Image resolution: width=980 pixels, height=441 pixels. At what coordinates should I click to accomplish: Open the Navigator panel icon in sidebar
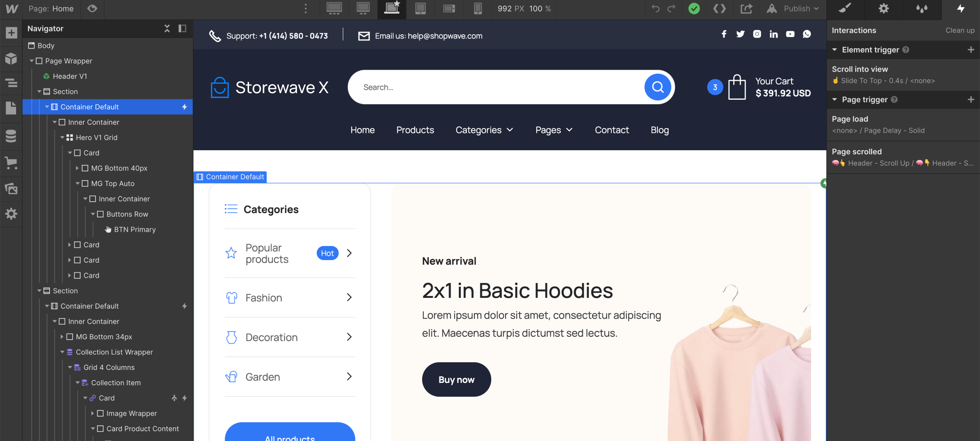(x=11, y=83)
